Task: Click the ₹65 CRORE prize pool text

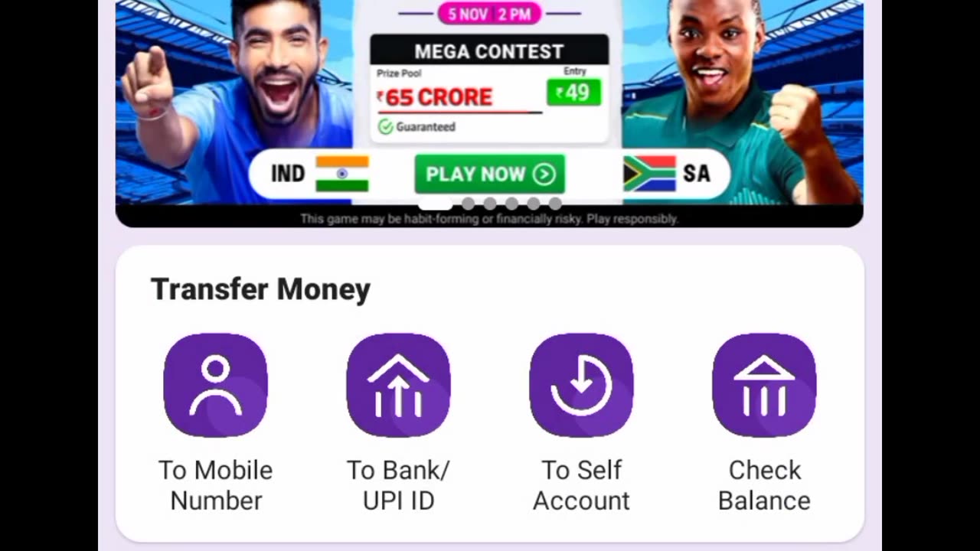Action: 434,97
